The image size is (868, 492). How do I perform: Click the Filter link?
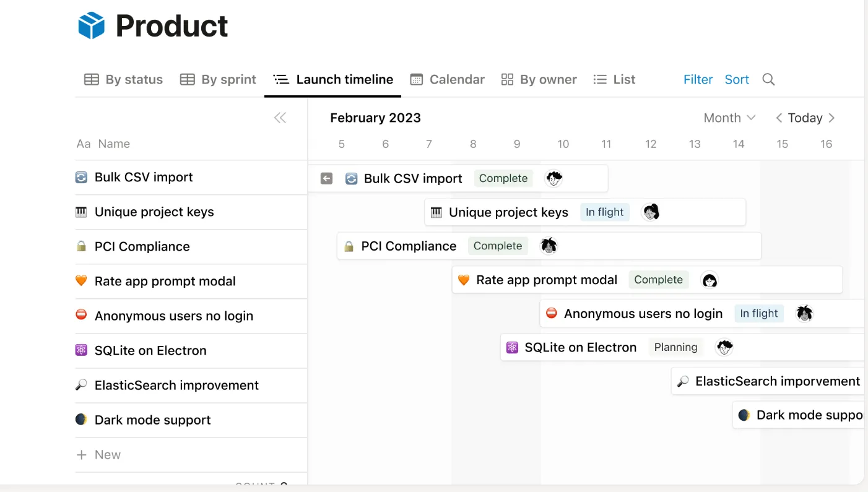(698, 79)
